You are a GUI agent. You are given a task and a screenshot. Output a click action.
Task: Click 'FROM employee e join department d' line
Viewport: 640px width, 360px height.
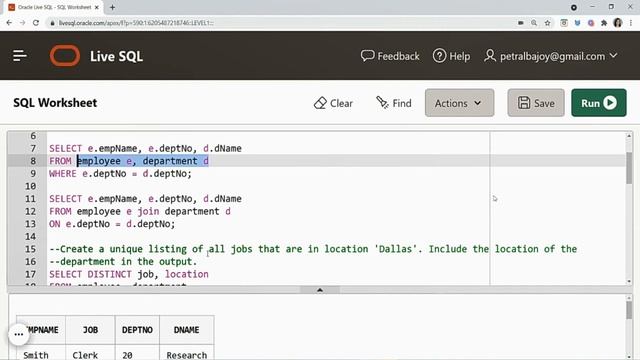(140, 211)
